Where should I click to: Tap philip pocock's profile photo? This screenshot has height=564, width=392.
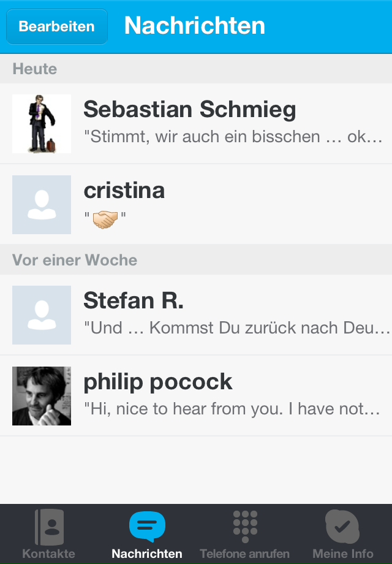tap(42, 396)
